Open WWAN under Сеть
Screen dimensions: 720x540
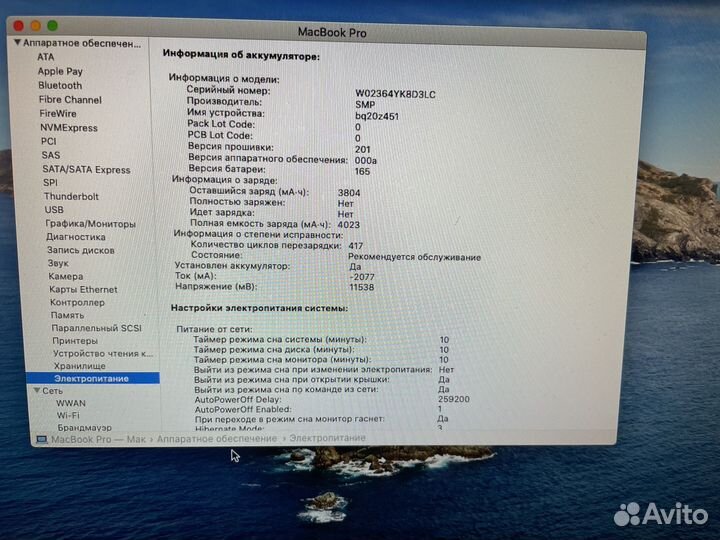71,403
